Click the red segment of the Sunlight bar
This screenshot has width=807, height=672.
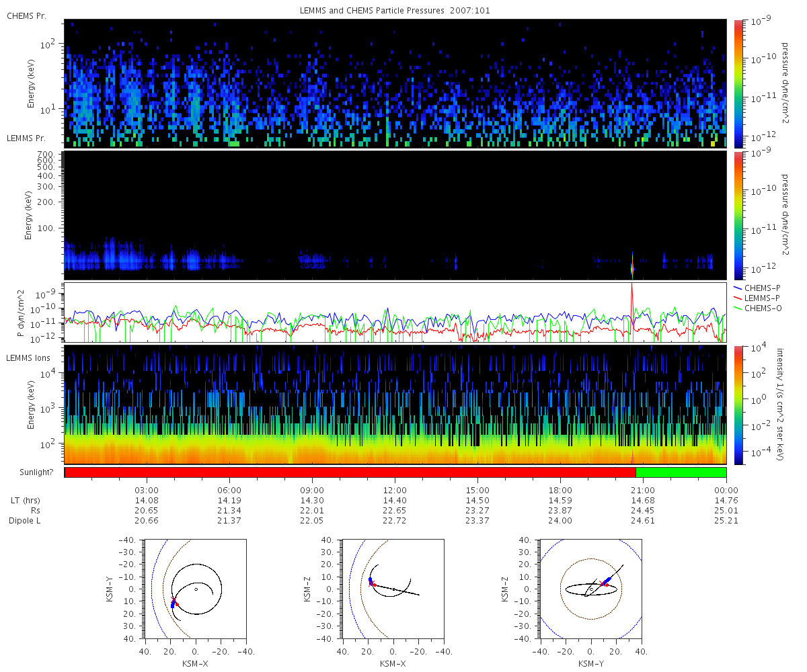tap(350, 472)
